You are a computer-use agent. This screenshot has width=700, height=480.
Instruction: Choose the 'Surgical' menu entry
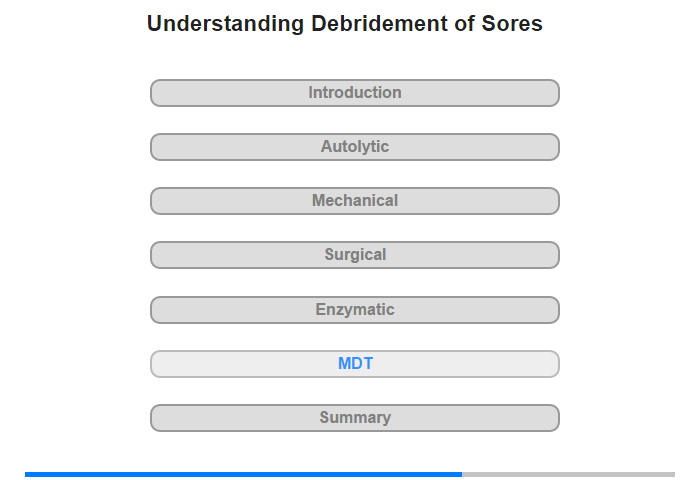[355, 255]
